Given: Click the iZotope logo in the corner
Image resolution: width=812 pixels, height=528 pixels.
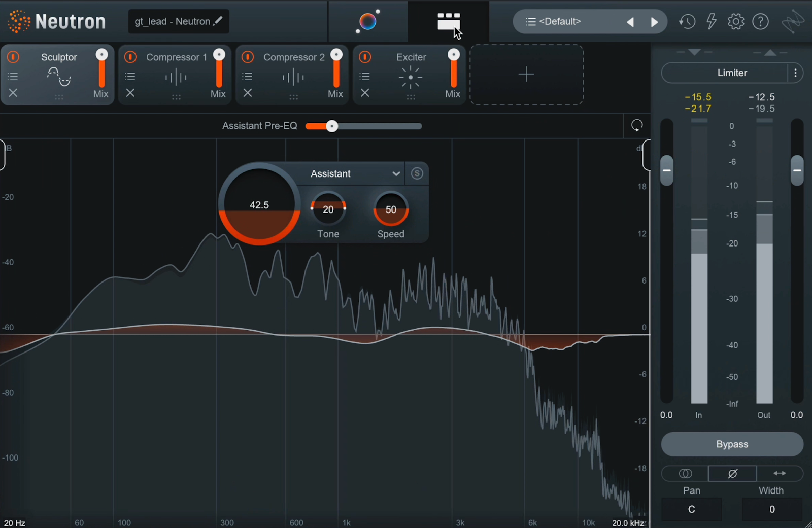Looking at the screenshot, I should click(793, 22).
